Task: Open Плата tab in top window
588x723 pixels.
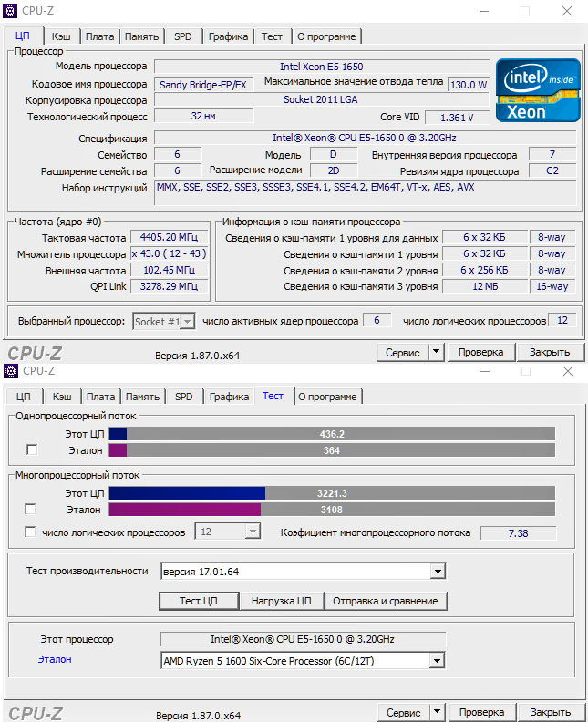Action: tap(99, 36)
